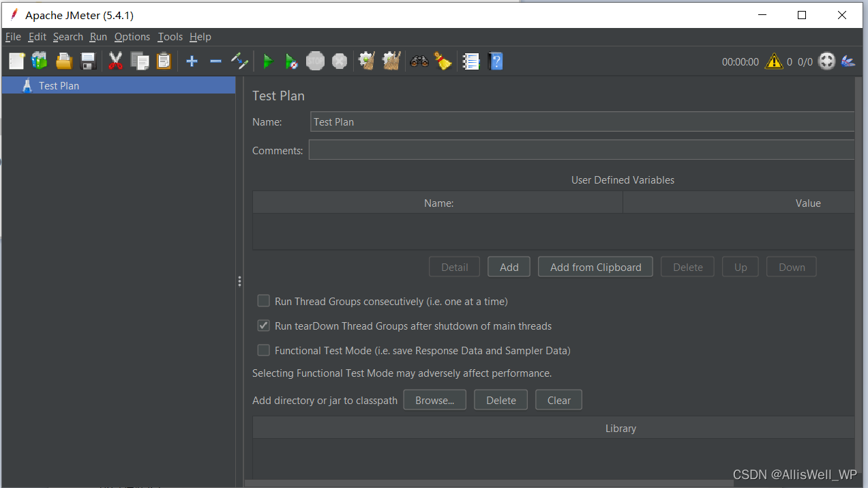The height and width of the screenshot is (488, 868).
Task: Enable Run Thread Groups consecutively checkbox
Action: 263,301
